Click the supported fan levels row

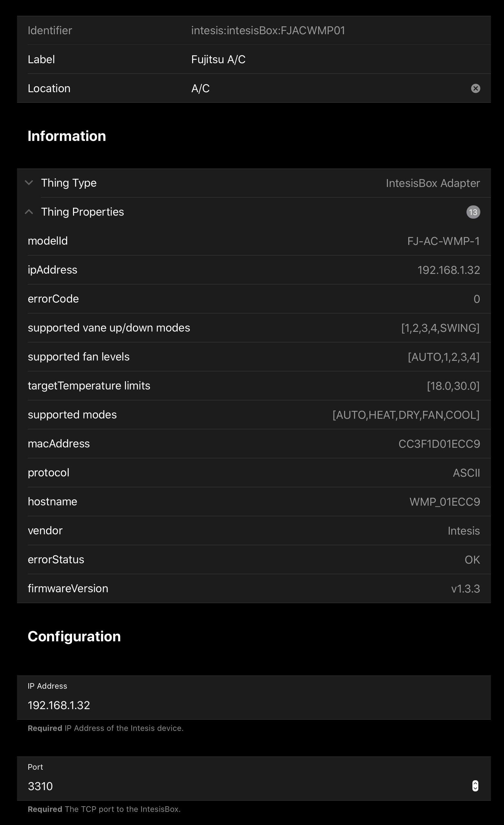(x=254, y=357)
